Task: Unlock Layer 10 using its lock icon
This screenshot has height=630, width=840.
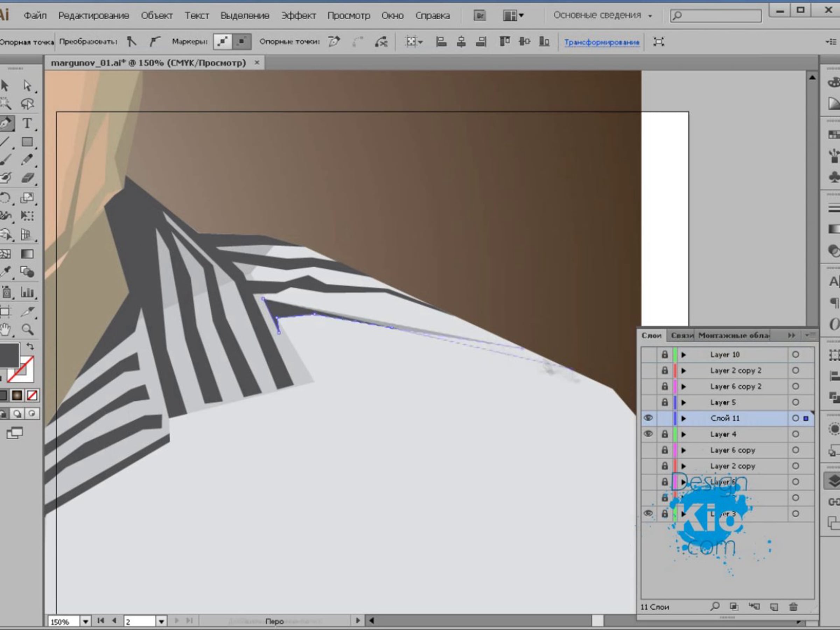Action: tap(665, 355)
